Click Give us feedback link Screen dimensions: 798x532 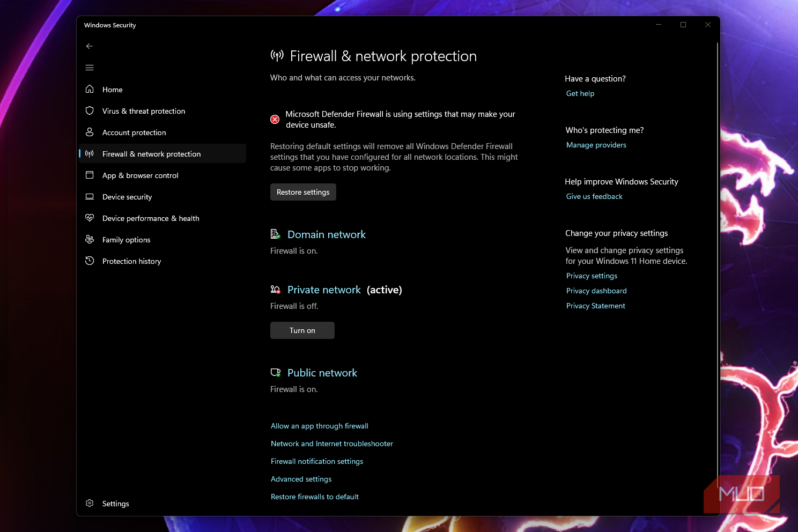point(594,196)
